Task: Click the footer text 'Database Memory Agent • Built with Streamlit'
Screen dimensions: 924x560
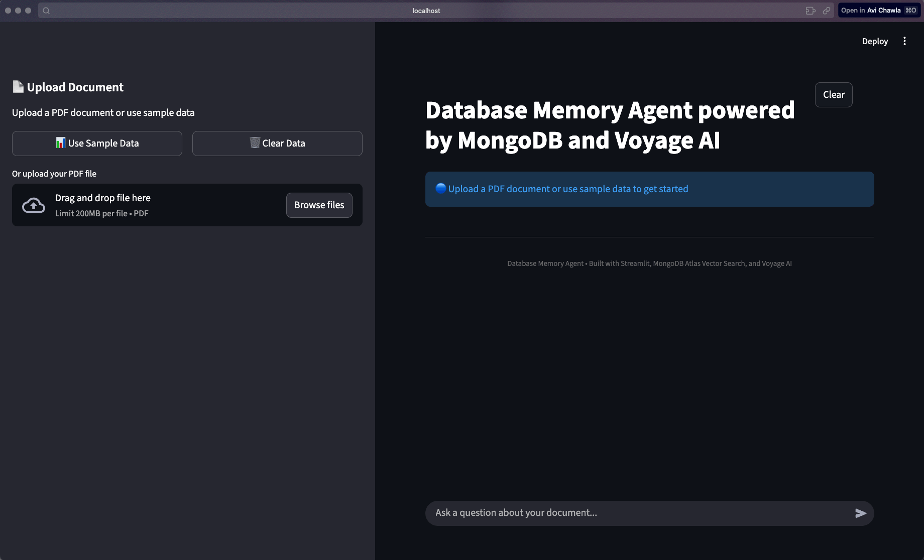Action: click(x=649, y=263)
